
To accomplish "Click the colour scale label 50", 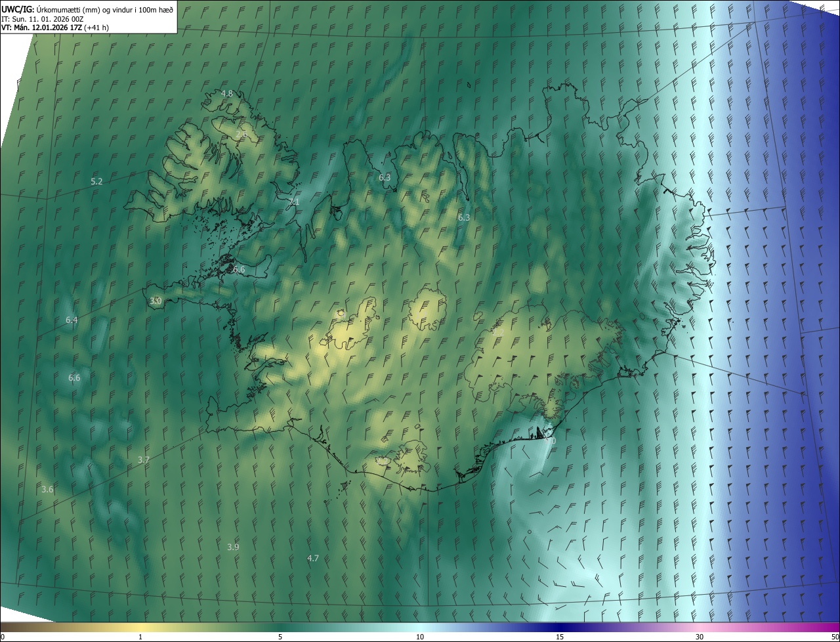I will pyautogui.click(x=835, y=637).
